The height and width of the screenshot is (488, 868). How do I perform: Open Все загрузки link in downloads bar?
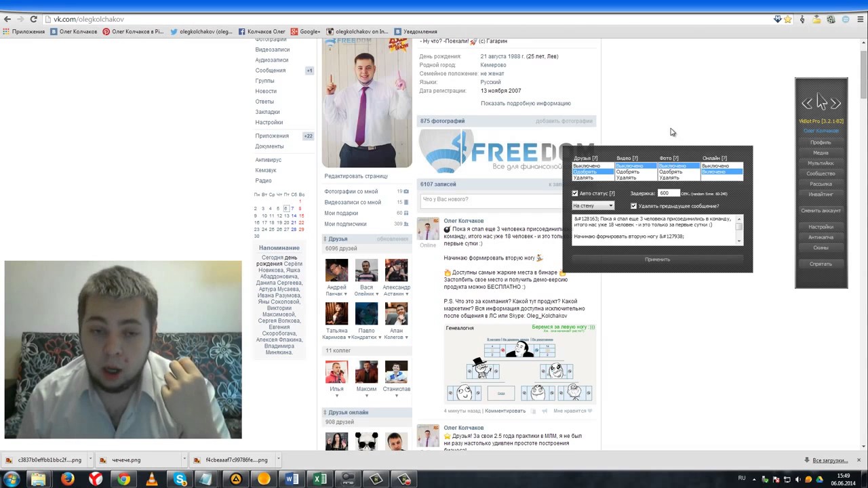(x=829, y=460)
